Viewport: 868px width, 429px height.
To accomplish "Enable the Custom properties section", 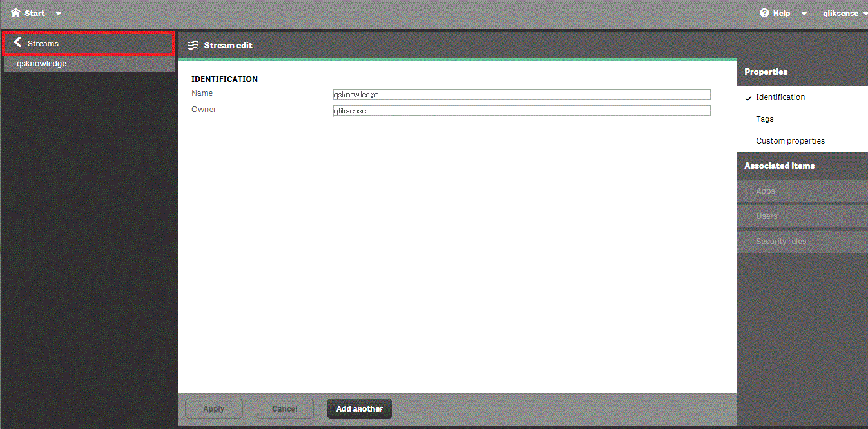I will point(790,141).
